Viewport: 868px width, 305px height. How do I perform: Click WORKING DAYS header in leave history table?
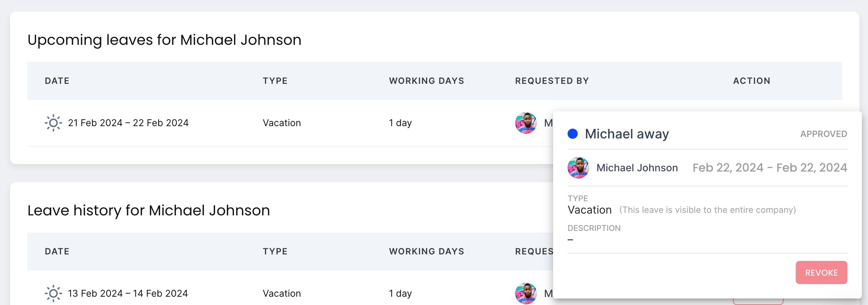tap(426, 252)
